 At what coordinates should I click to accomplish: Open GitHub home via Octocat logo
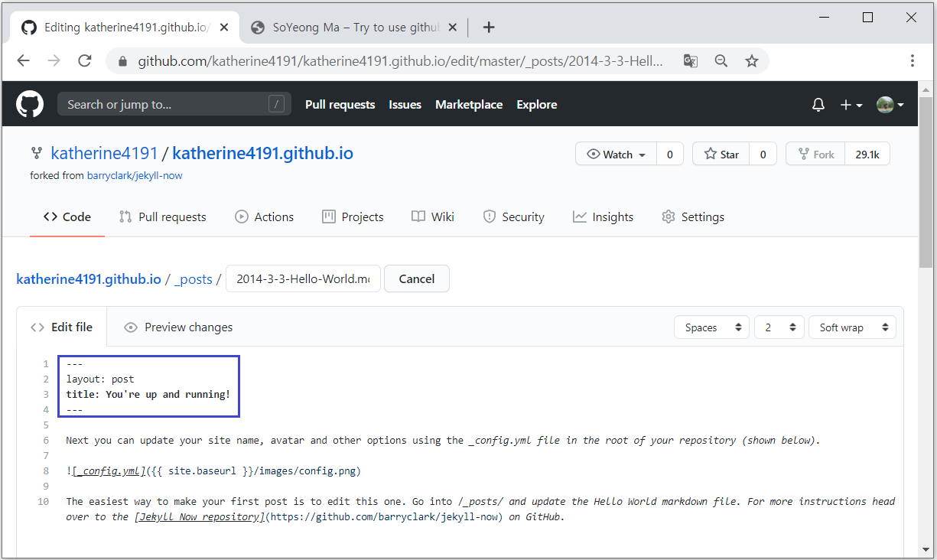(30, 104)
